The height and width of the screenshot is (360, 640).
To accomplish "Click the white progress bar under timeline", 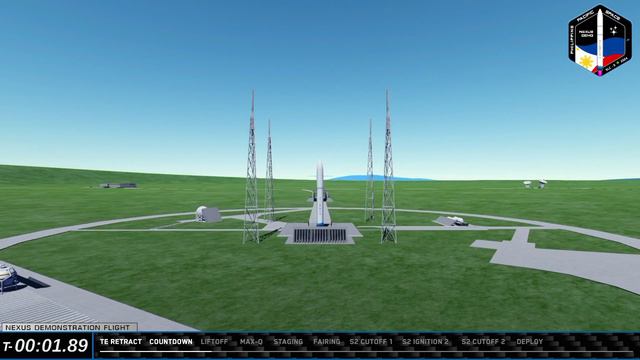I will (x=156, y=351).
